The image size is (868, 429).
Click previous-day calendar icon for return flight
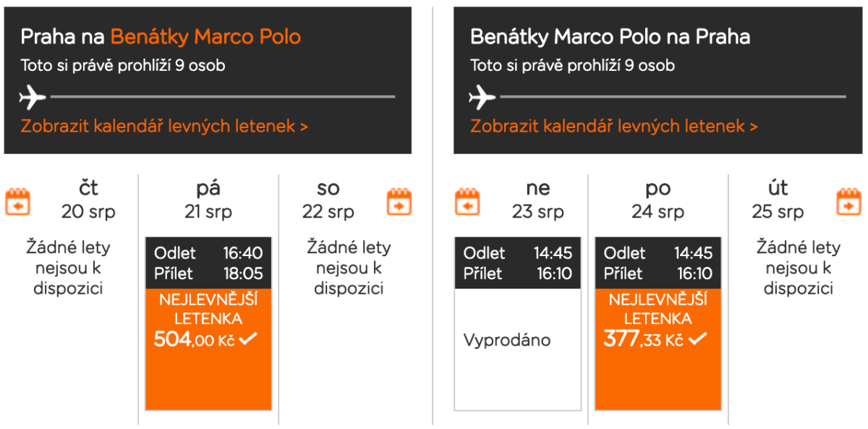click(x=467, y=202)
